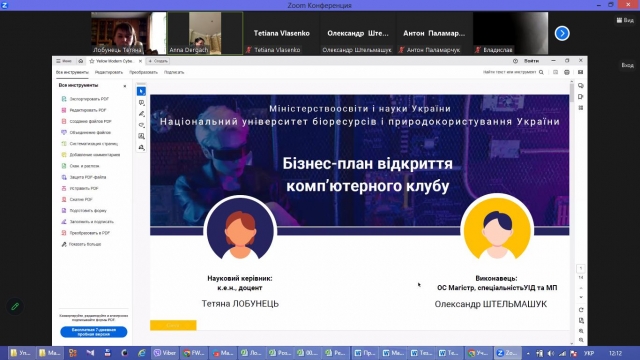Click the taskbar volume speaker icon
This screenshot has width=640, height=360.
551,353
